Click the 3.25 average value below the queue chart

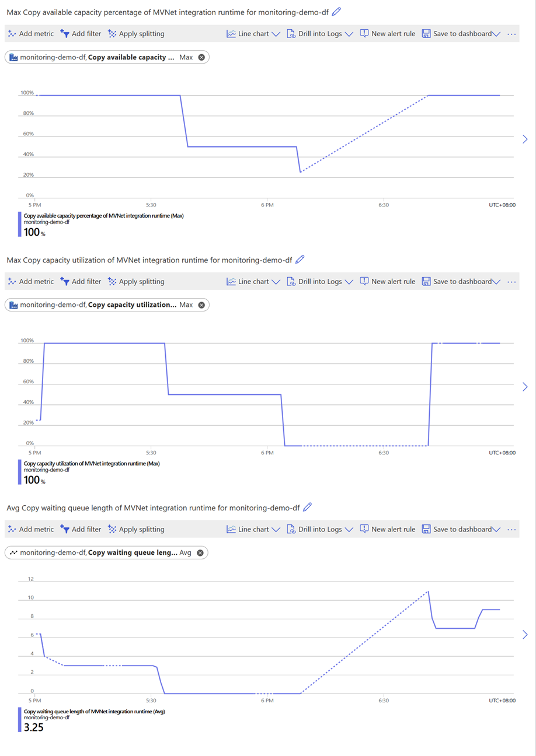pos(31,727)
